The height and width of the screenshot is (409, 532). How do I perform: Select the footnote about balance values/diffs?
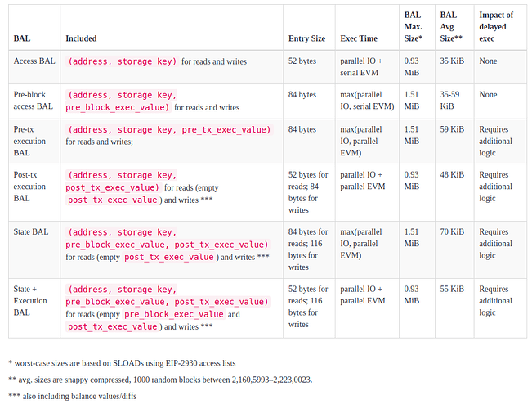(73, 396)
